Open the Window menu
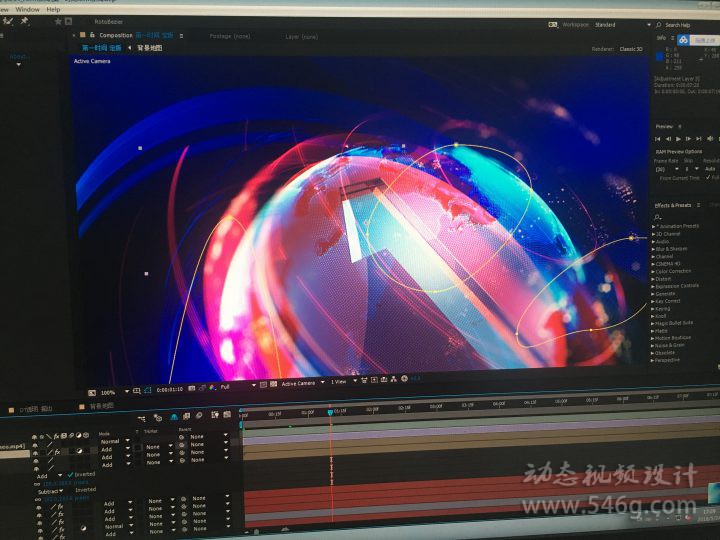The width and height of the screenshot is (720, 540). point(27,8)
